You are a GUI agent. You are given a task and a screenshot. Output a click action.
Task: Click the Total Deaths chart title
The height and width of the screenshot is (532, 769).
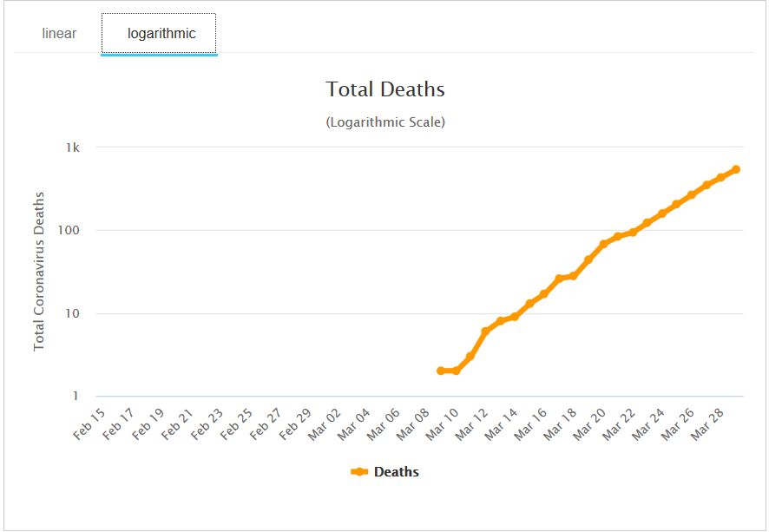pos(385,89)
